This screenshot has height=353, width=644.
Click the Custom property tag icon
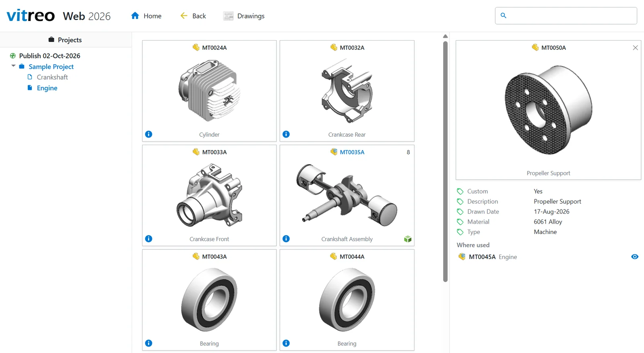click(x=460, y=191)
